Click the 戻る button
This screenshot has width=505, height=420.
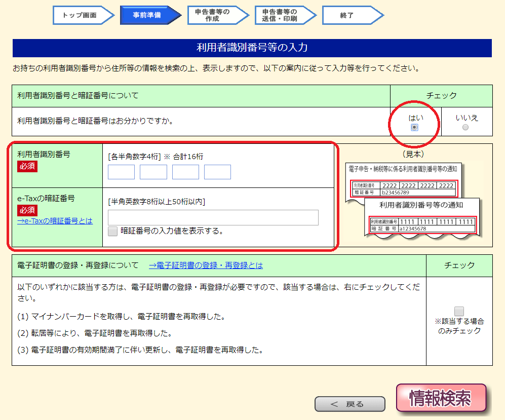click(350, 404)
